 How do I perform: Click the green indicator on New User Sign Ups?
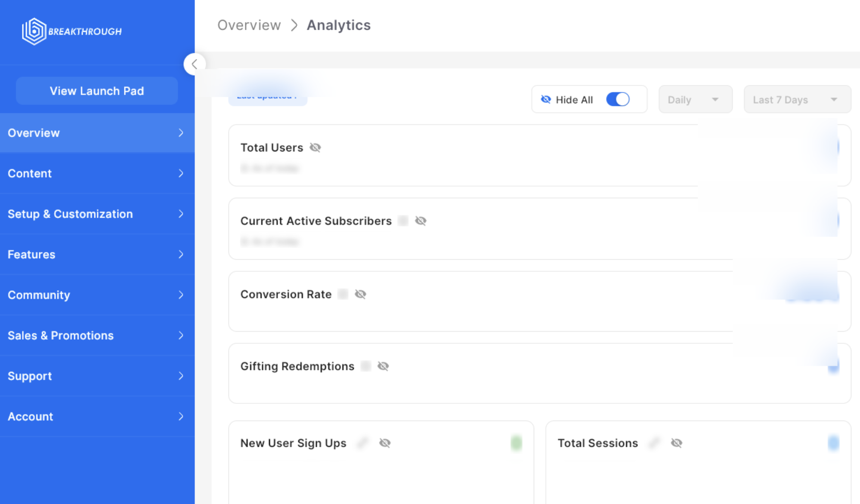click(x=516, y=443)
